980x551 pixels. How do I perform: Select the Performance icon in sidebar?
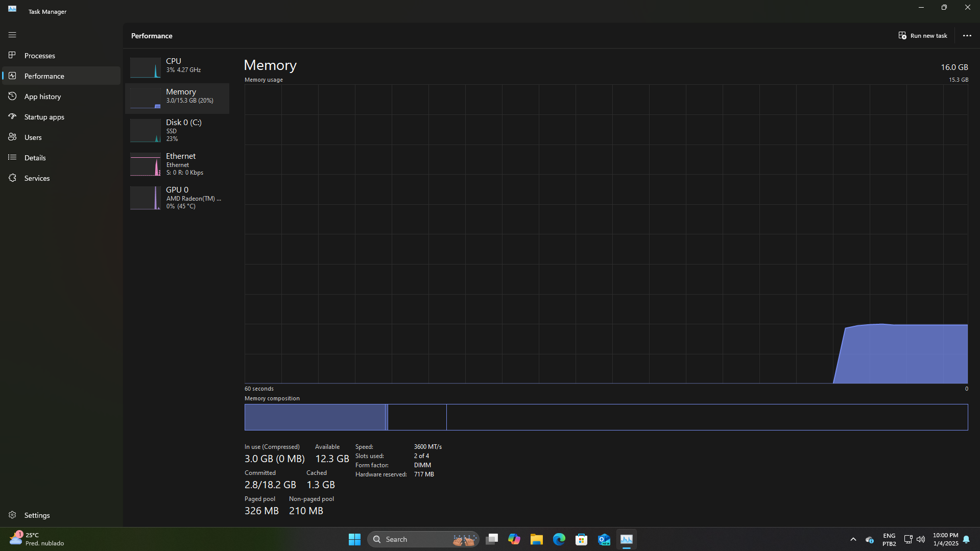12,76
